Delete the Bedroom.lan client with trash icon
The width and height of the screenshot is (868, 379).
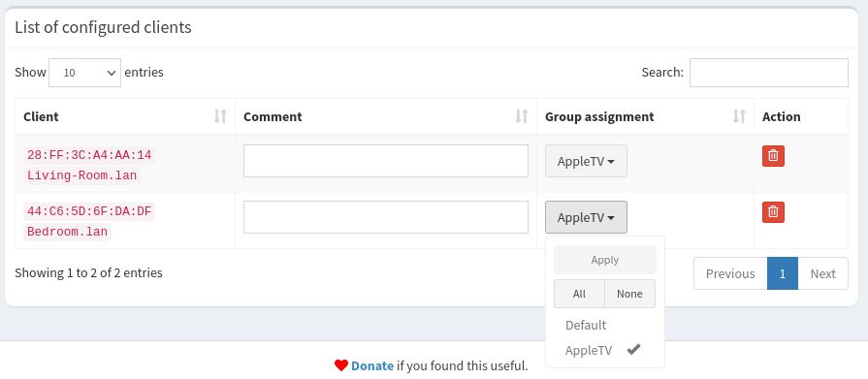773,212
